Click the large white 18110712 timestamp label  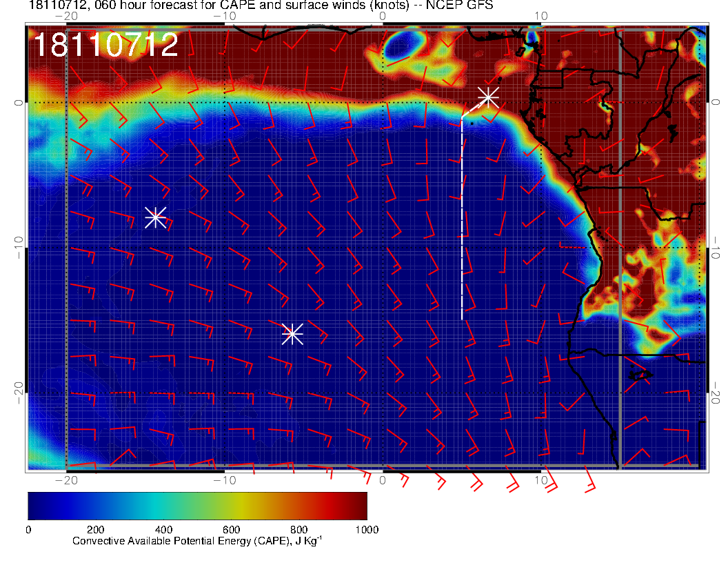106,46
